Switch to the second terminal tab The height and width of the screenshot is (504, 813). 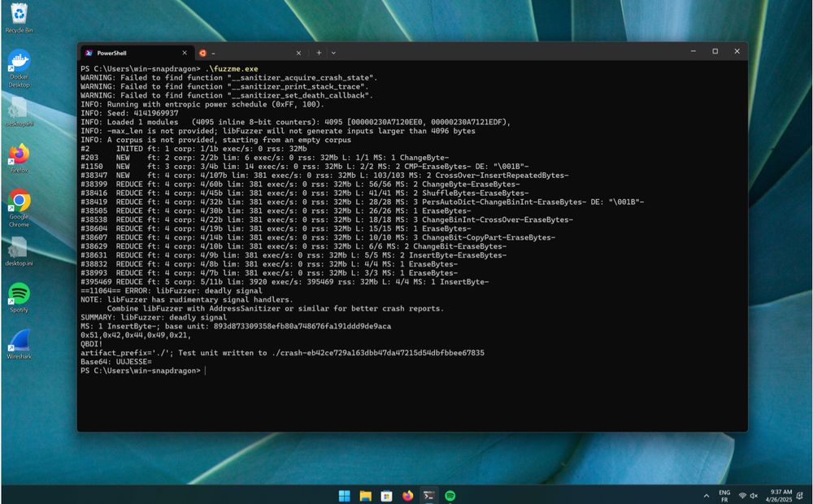[250, 53]
